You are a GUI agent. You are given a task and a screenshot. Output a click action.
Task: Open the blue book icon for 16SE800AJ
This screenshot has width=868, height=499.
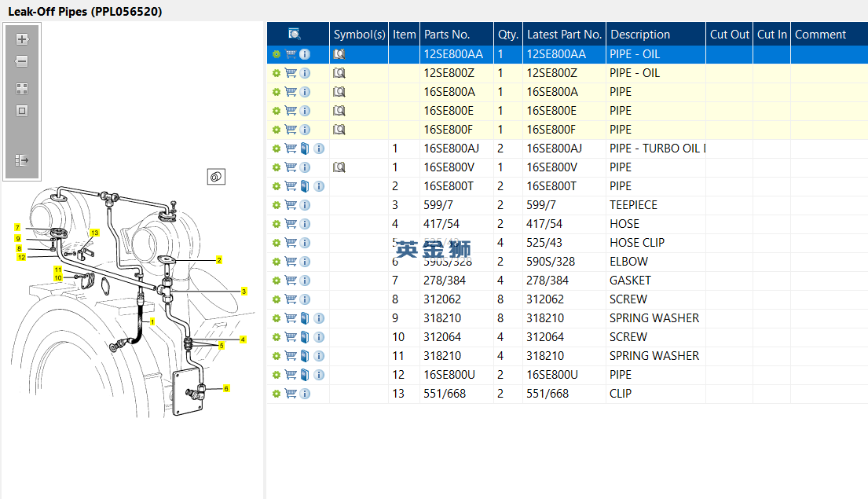(305, 149)
